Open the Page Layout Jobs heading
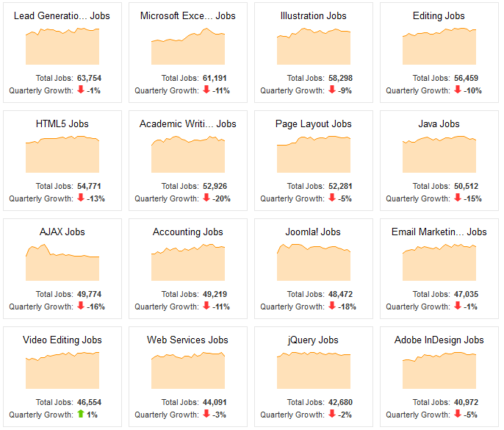Image resolution: width=504 pixels, height=430 pixels. point(314,123)
